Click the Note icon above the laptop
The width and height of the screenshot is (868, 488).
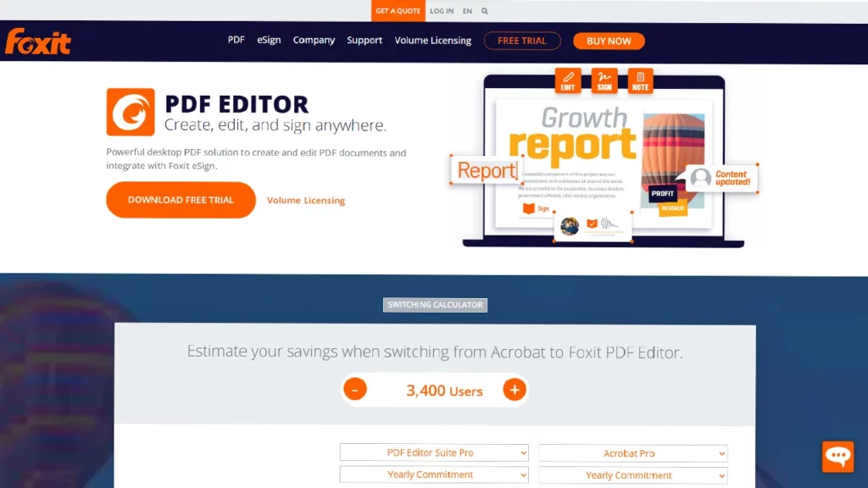pos(640,80)
